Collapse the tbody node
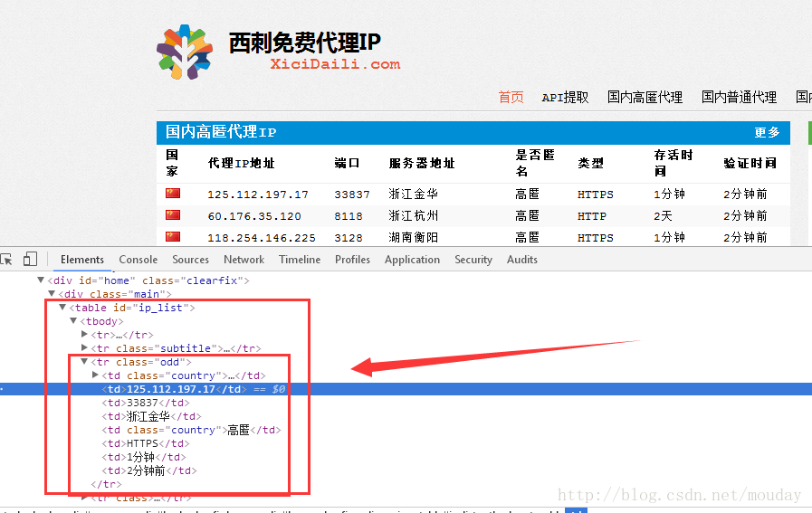812x513 pixels. point(73,321)
